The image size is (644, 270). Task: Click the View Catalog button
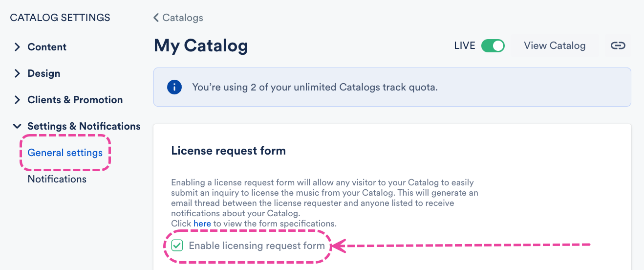pyautogui.click(x=555, y=45)
